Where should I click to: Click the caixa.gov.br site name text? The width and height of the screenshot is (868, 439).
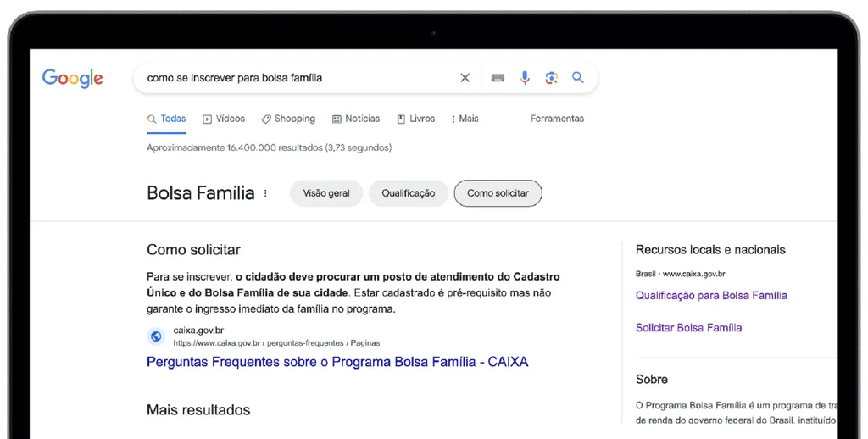(x=198, y=331)
